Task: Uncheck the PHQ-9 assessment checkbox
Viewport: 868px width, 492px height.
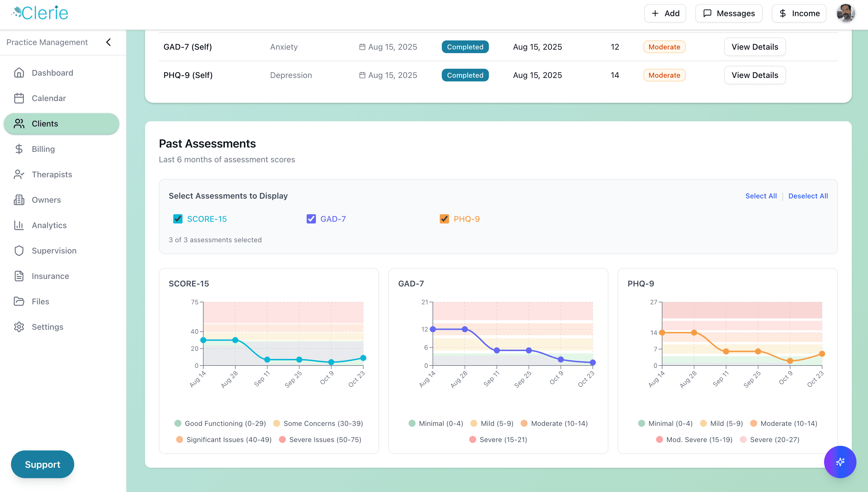Action: [x=444, y=219]
